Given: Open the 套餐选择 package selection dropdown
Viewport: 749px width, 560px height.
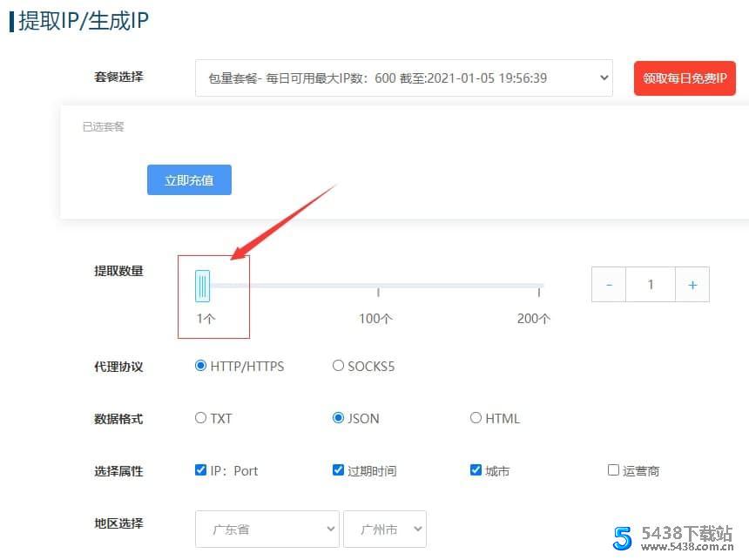Looking at the screenshot, I should pos(405,78).
